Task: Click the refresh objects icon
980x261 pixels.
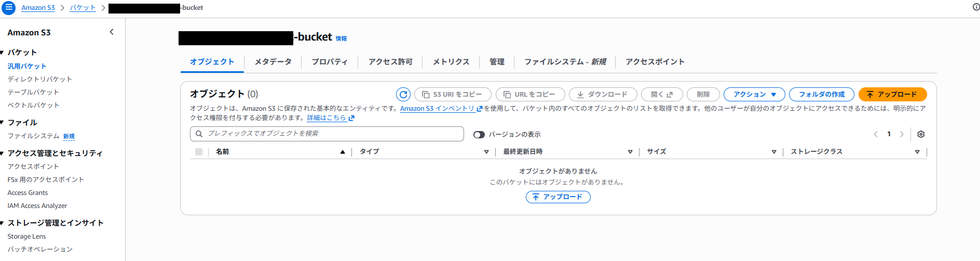Action: (x=403, y=94)
